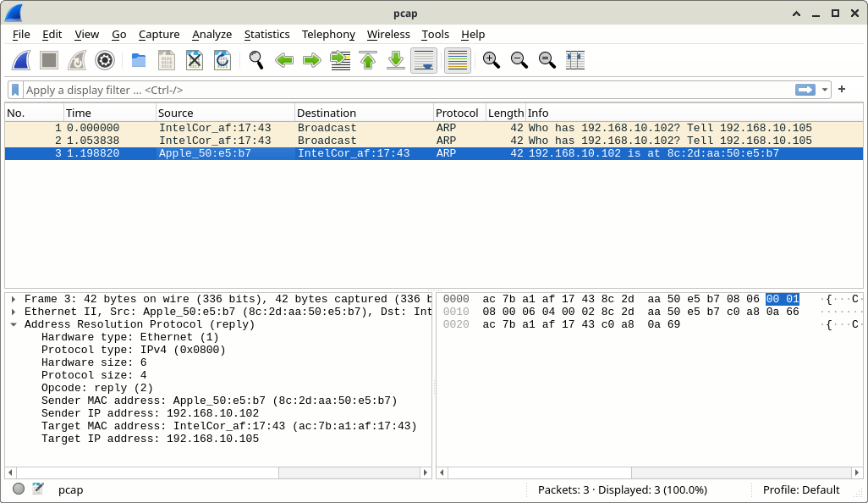The height and width of the screenshot is (503, 868).
Task: Open the Tools menu
Action: click(x=435, y=35)
